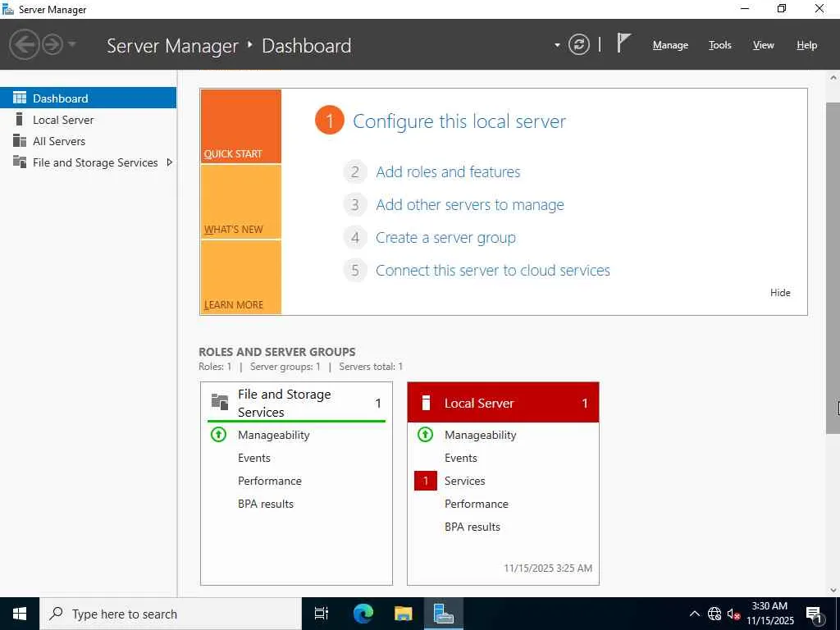Click Manageability status icon in File and Storage tile

[x=218, y=435]
